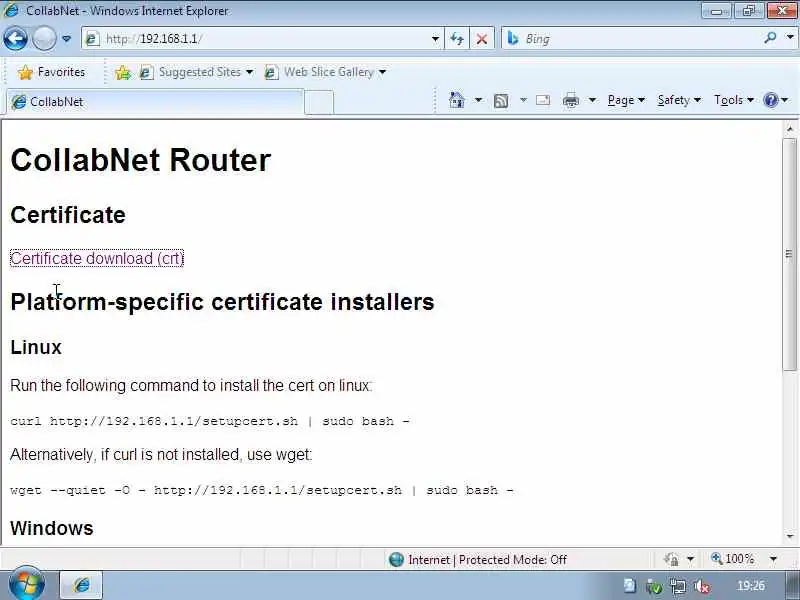Expand the Home button dropdown arrow
This screenshot has width=800, height=600.
pos(478,100)
